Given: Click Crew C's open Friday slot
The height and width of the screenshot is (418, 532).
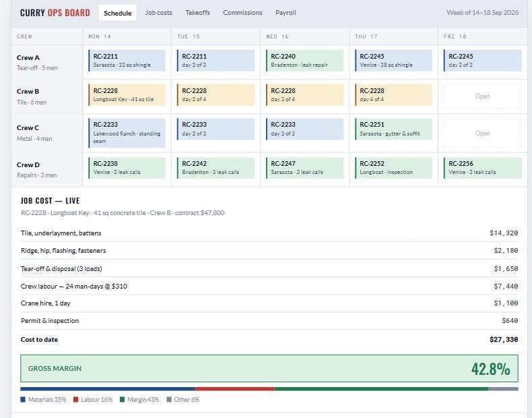Looking at the screenshot, I should point(482,133).
